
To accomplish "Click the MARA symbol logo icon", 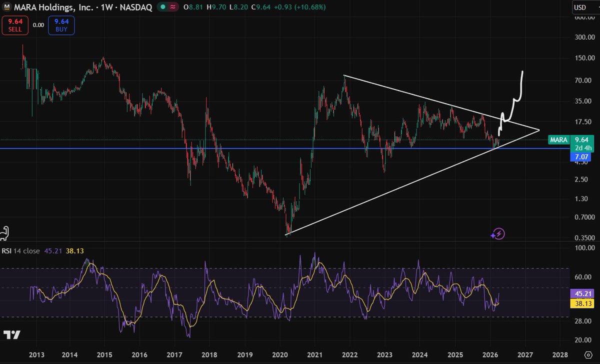I will coord(8,7).
